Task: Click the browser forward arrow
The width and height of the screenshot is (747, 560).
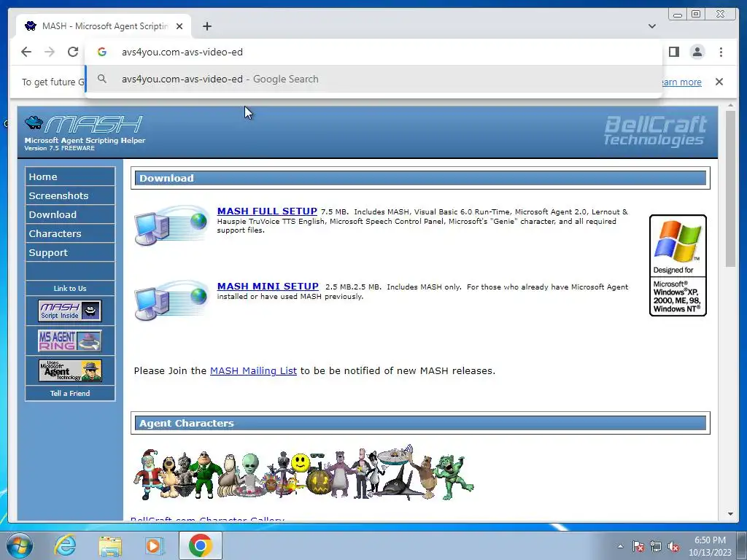Action: coord(50,52)
